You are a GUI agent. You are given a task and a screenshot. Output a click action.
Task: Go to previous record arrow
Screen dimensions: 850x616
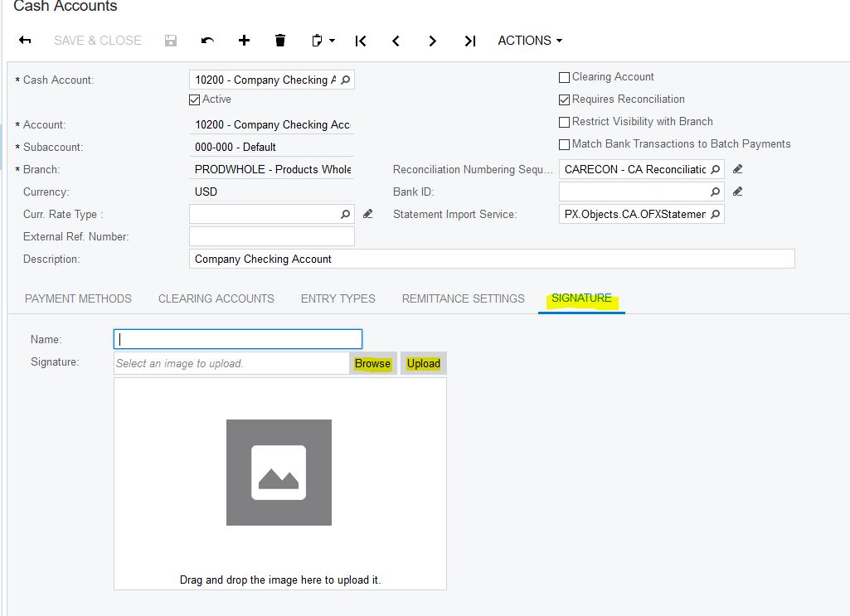(x=396, y=41)
